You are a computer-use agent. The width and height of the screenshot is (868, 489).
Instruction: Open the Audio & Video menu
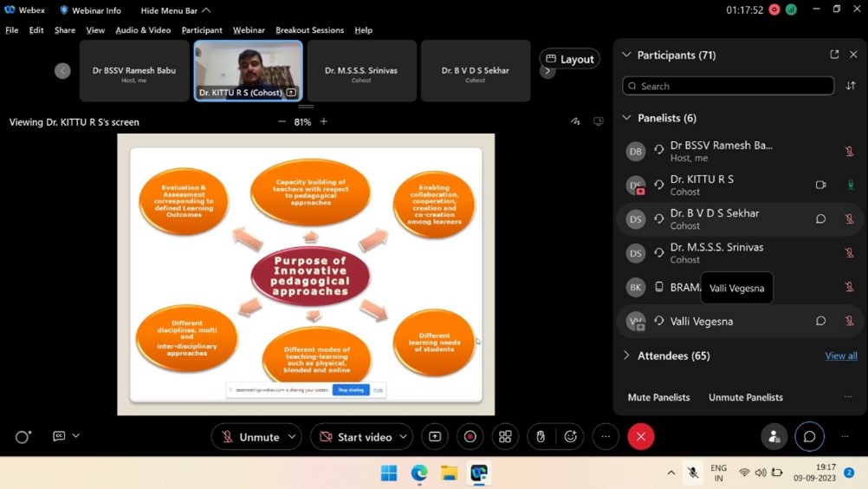(x=143, y=30)
